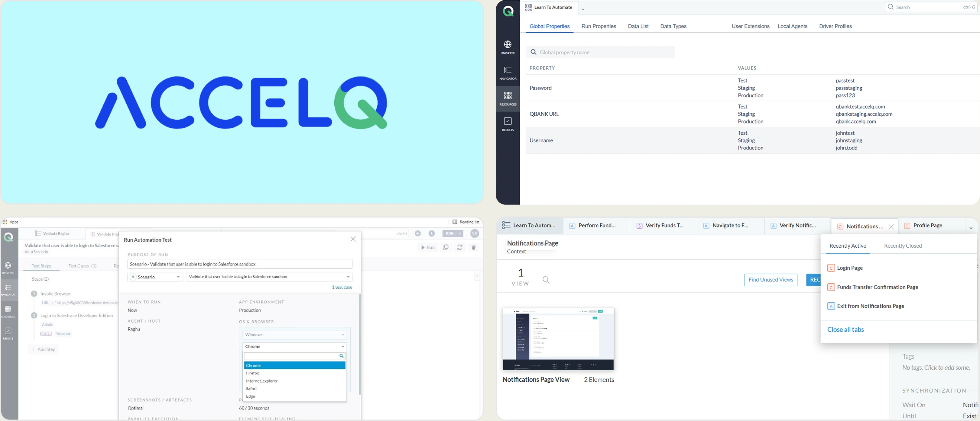Close the Notifications tab with its X
This screenshot has width=980, height=421.
[x=891, y=227]
